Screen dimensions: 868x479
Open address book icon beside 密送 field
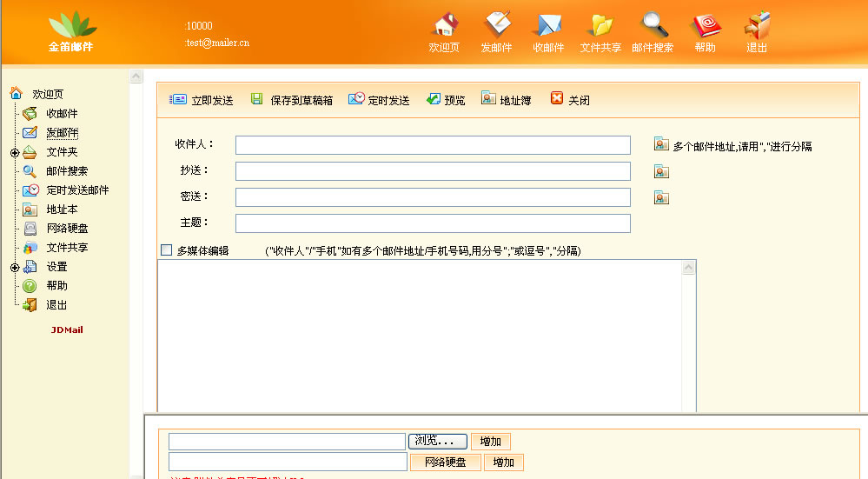tap(661, 198)
